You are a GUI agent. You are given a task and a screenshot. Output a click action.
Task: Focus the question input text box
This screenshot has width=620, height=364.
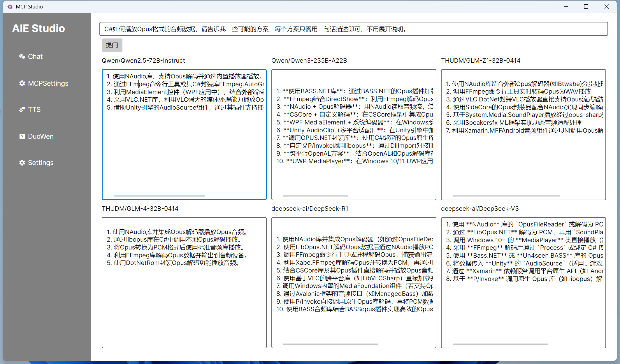353,29
